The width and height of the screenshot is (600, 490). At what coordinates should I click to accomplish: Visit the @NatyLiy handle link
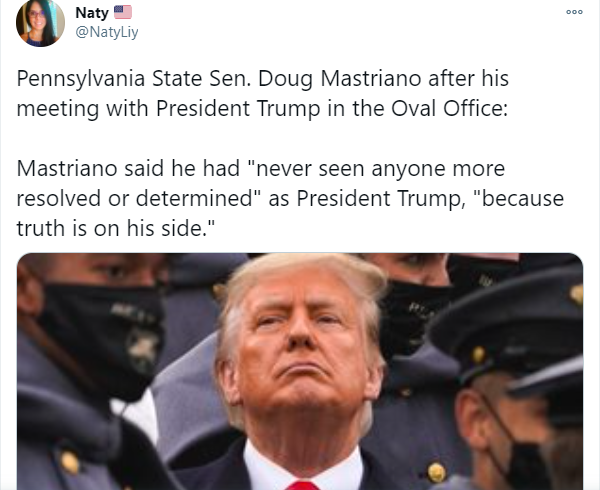pos(107,32)
